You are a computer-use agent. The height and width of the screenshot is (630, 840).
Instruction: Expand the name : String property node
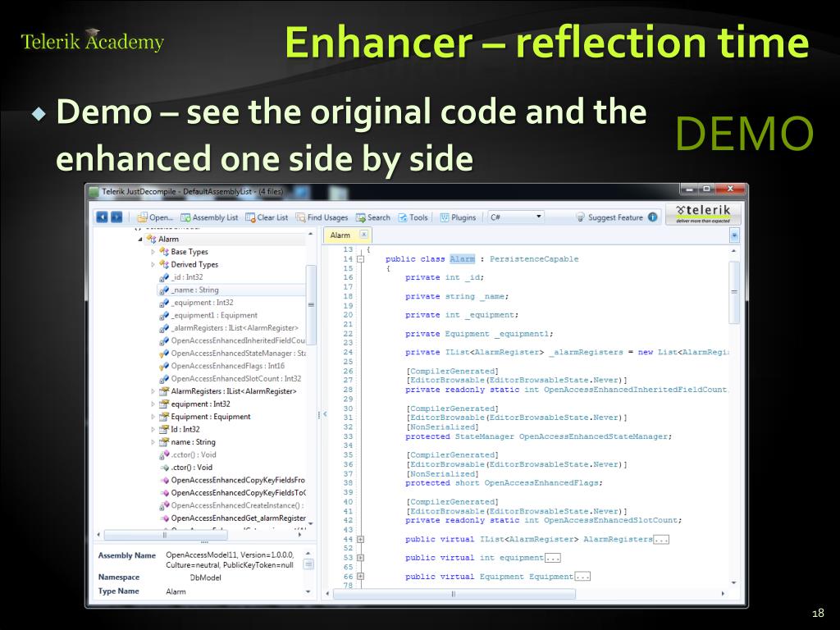pos(153,442)
